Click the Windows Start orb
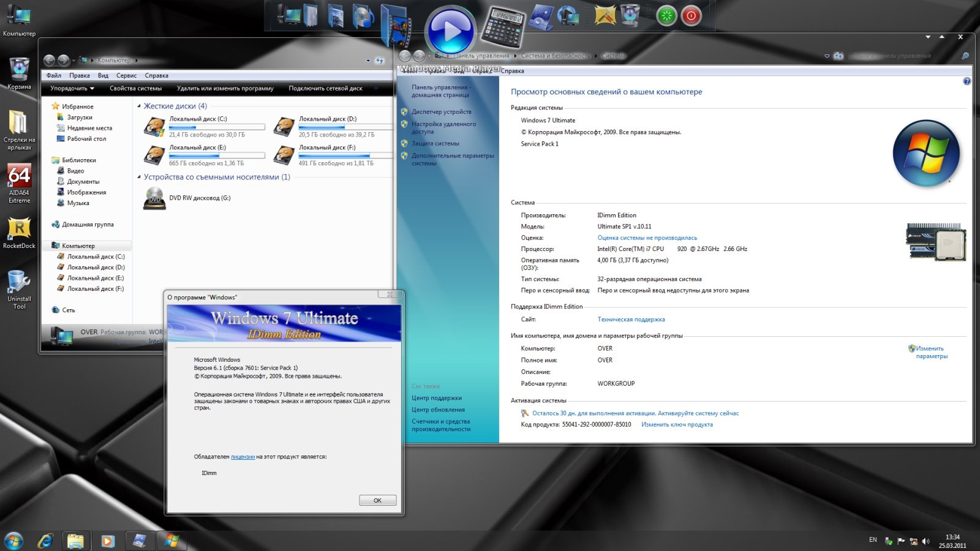Screen dimensions: 980x551 pyautogui.click(x=13, y=541)
